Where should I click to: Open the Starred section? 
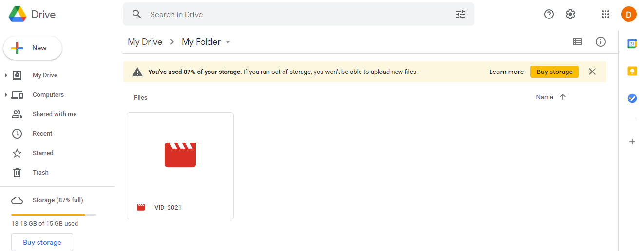(43, 153)
